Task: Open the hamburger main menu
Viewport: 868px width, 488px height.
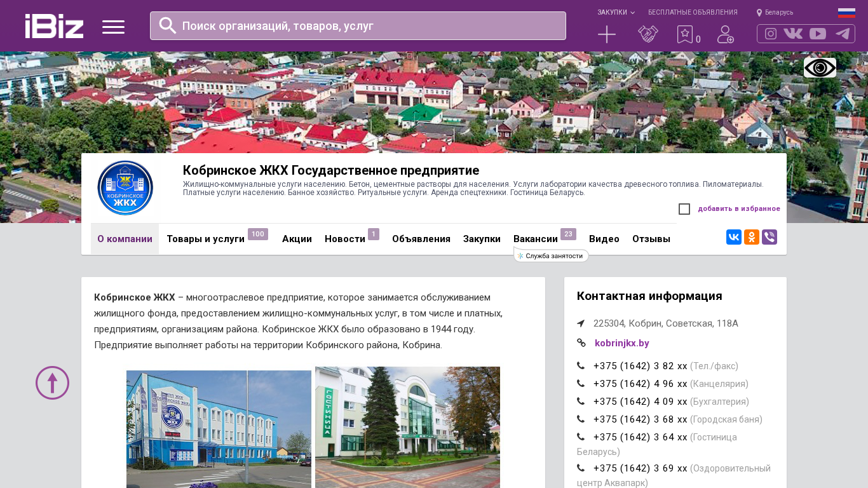Action: 113,27
